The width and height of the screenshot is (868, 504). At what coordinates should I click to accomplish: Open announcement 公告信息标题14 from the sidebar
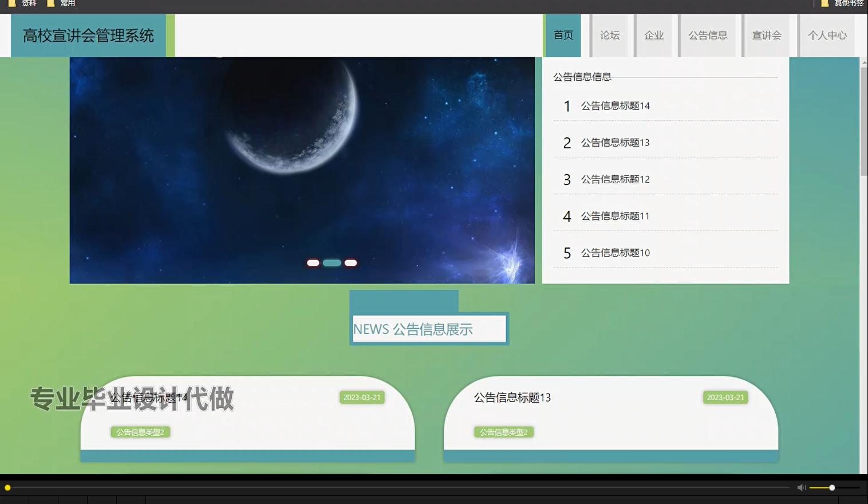615,106
